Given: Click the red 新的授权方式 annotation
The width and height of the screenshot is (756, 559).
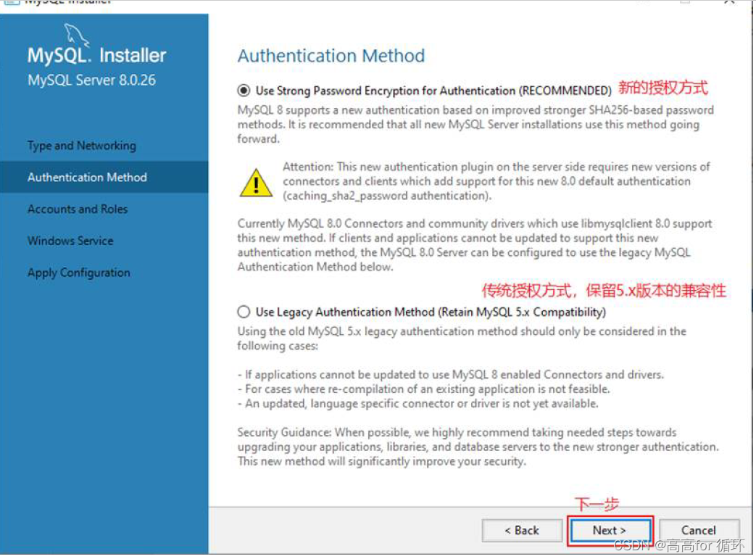Looking at the screenshot, I should tap(663, 88).
